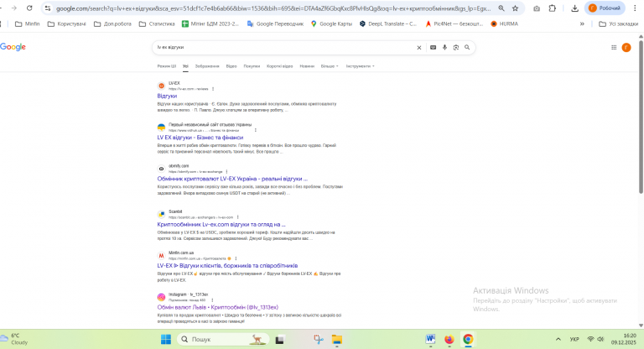This screenshot has width=644, height=349.
Task: Switch to the Покупки tab
Action: [x=252, y=66]
